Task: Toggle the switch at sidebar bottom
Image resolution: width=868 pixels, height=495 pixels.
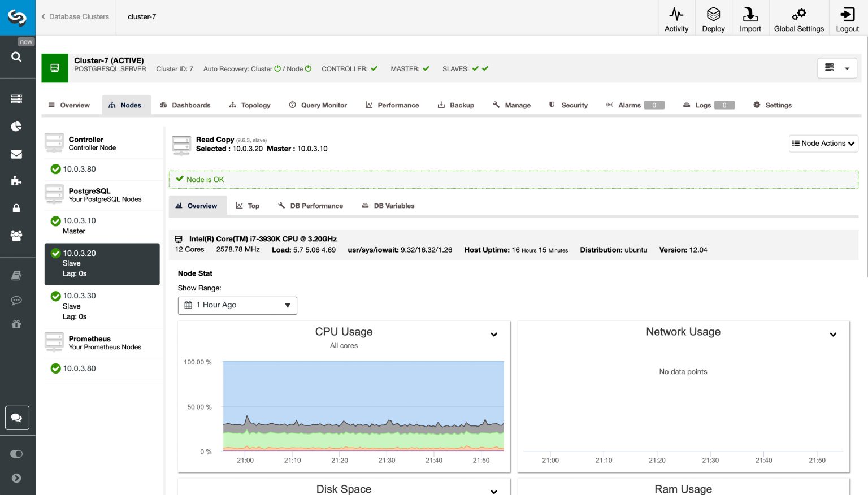Action: (16, 454)
